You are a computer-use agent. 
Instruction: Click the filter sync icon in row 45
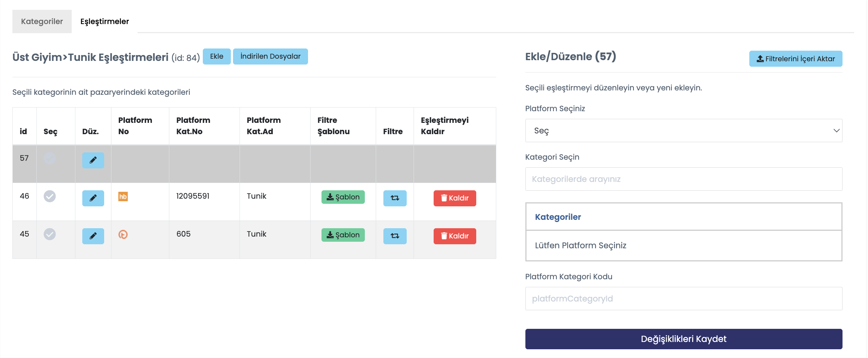(395, 236)
